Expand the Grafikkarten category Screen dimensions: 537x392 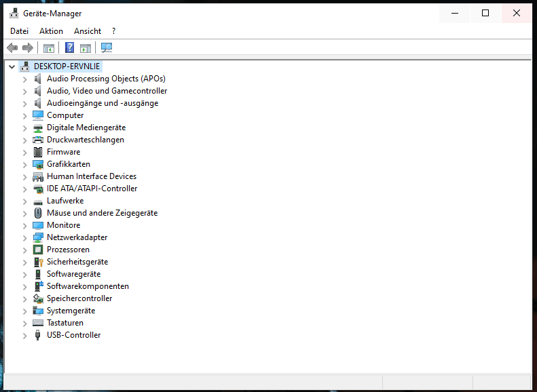click(x=24, y=165)
